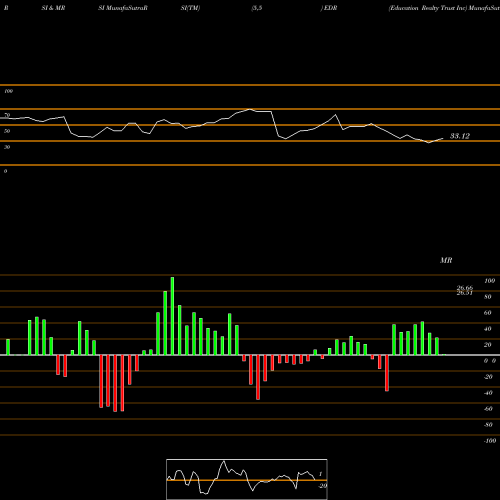Screen dimensions: 500x500
Task: Click the end of the RSI line near 33.12
Action: click(443, 138)
